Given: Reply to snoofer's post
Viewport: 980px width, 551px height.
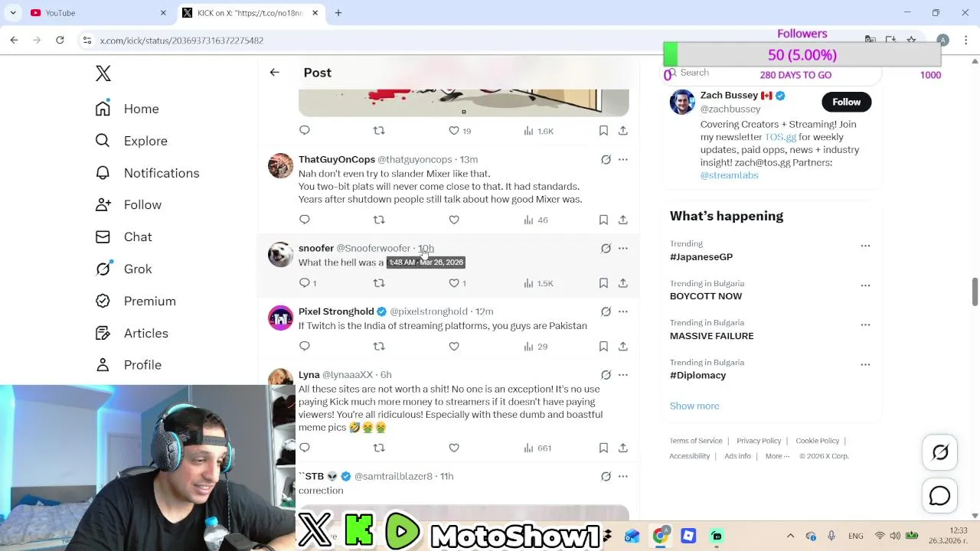Looking at the screenshot, I should point(307,283).
